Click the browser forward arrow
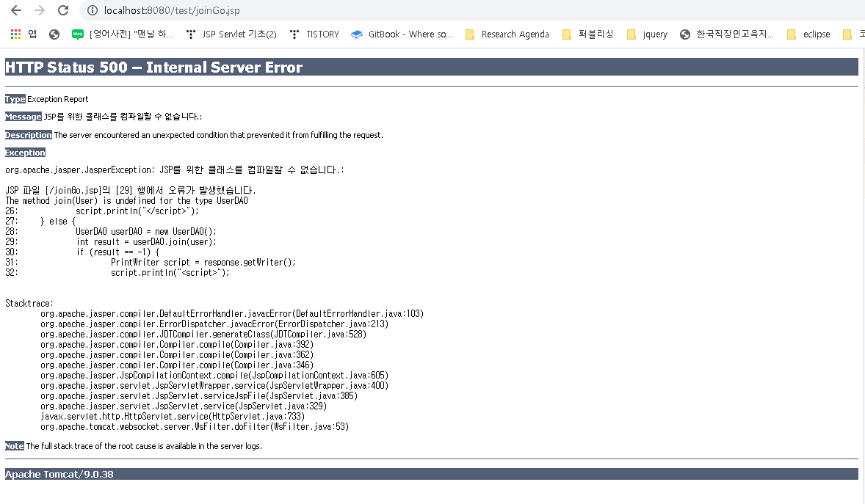Screen dimensions: 865x504 [x=39, y=10]
